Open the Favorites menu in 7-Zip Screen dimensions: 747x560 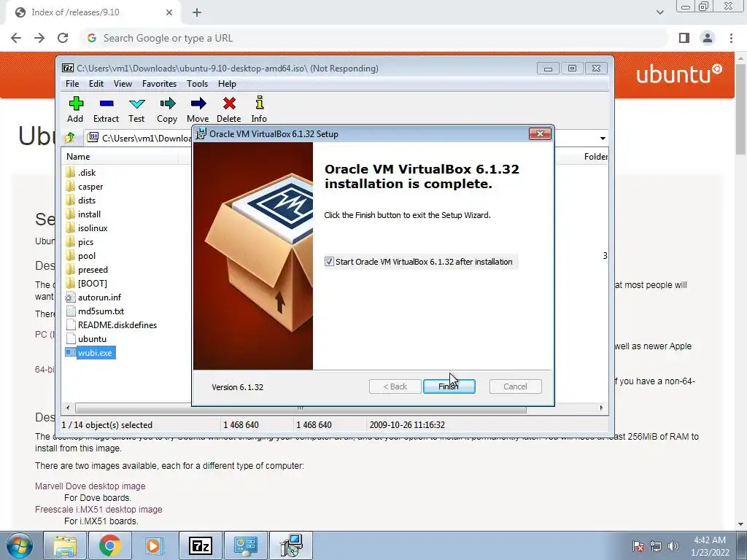(159, 84)
